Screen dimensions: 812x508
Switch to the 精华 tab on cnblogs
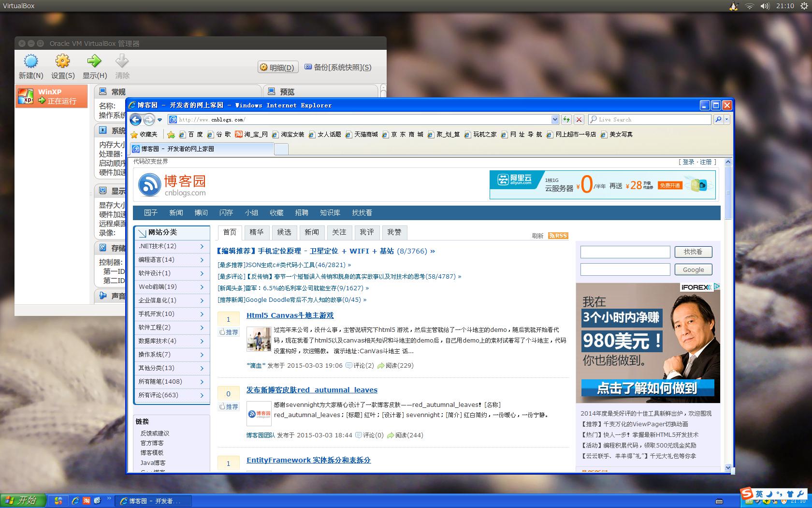pos(257,233)
